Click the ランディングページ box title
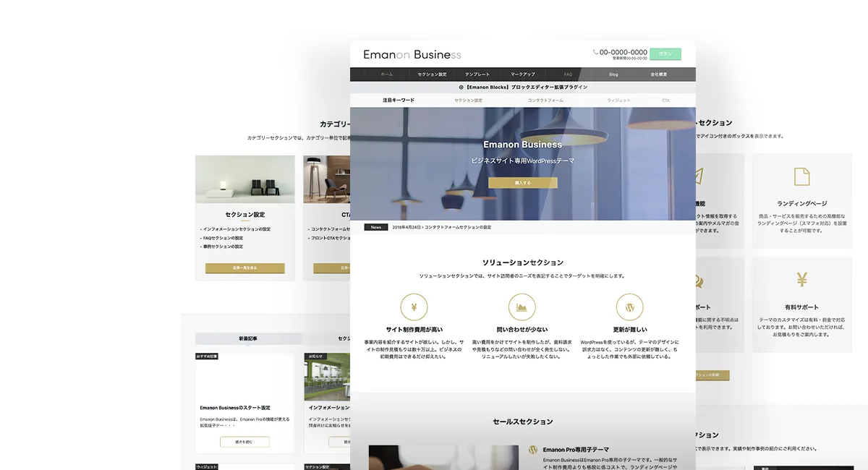 click(x=802, y=204)
